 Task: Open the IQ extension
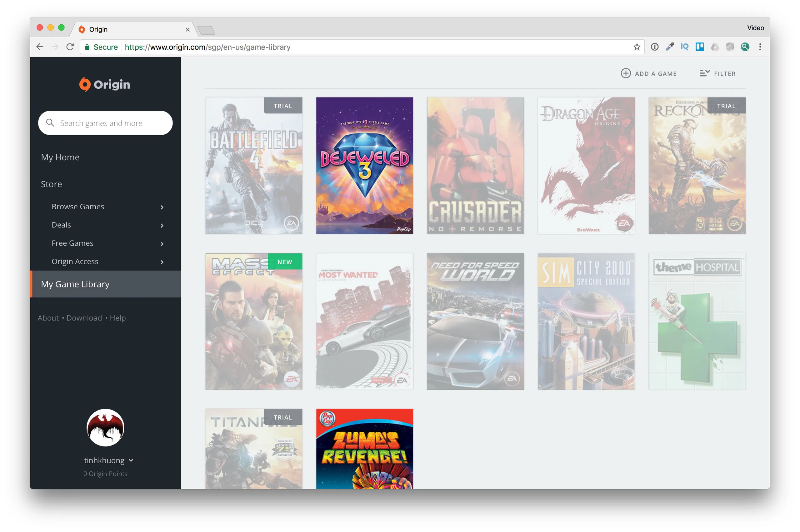pyautogui.click(x=684, y=47)
